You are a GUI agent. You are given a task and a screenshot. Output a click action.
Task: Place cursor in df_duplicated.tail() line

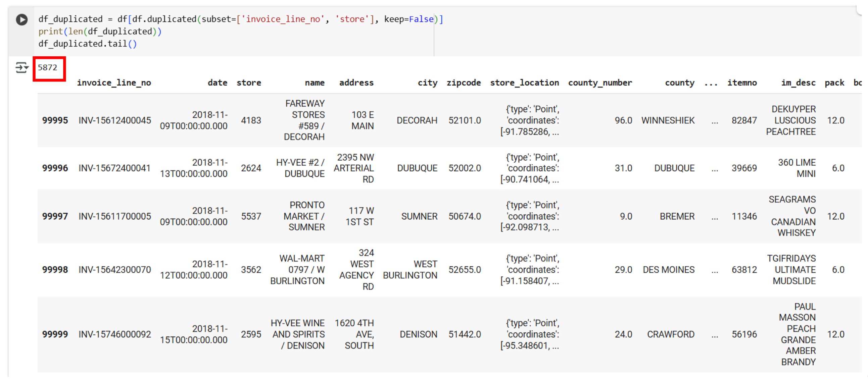[88, 44]
